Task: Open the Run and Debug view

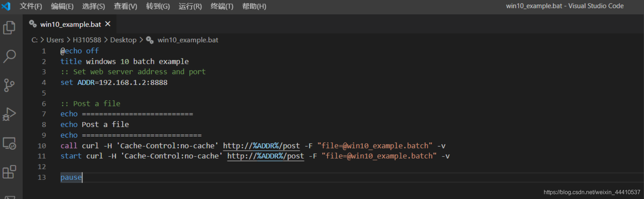Action: pos(9,114)
